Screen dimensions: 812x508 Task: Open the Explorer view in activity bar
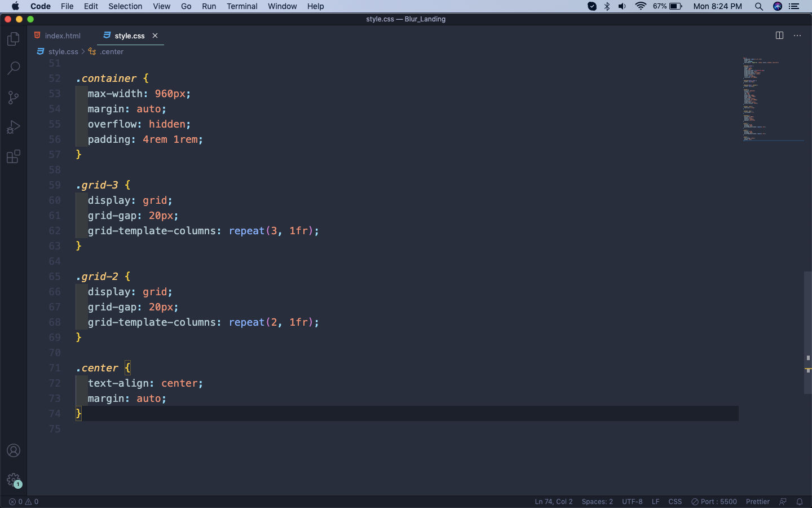click(x=14, y=39)
